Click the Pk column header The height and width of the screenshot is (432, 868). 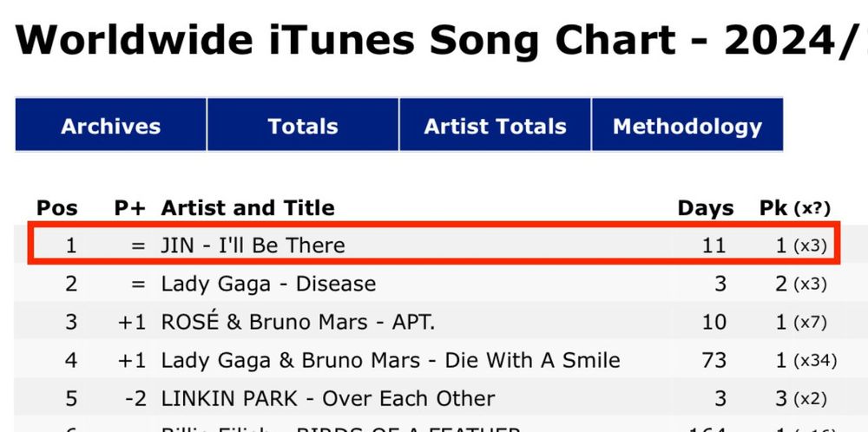795,208
